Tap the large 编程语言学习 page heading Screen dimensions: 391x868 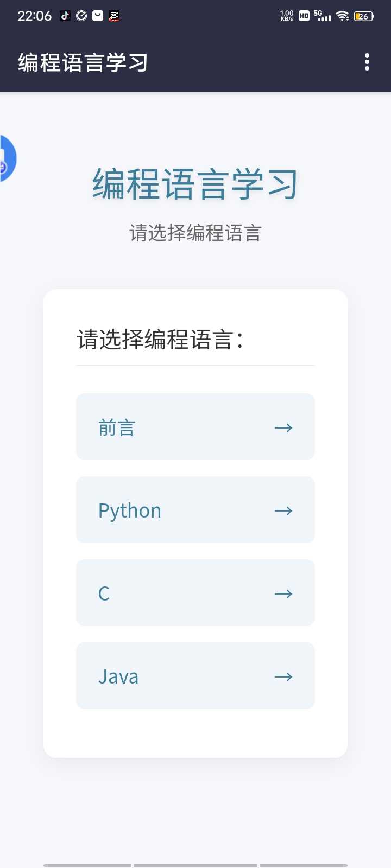click(195, 184)
